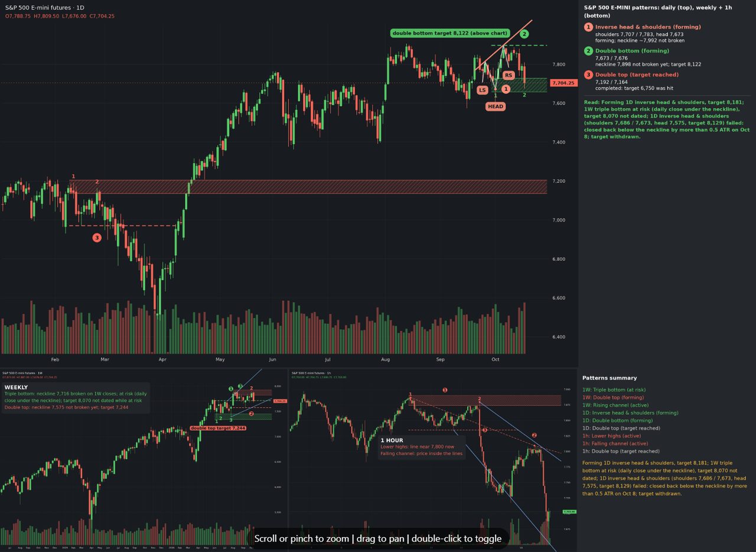Click the Jun month label on daily time axis
This screenshot has height=552, width=756.
coord(272,359)
